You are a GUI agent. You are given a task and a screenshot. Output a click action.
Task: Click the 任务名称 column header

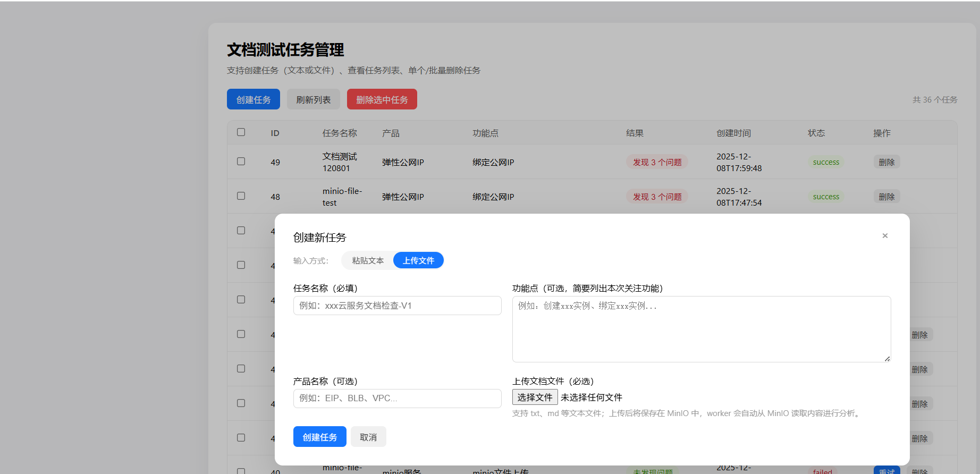(x=340, y=133)
